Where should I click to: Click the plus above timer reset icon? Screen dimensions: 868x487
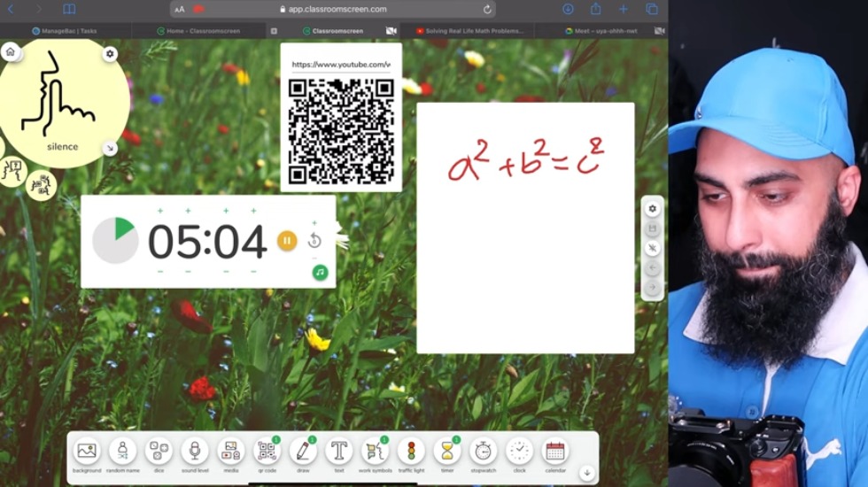point(314,223)
